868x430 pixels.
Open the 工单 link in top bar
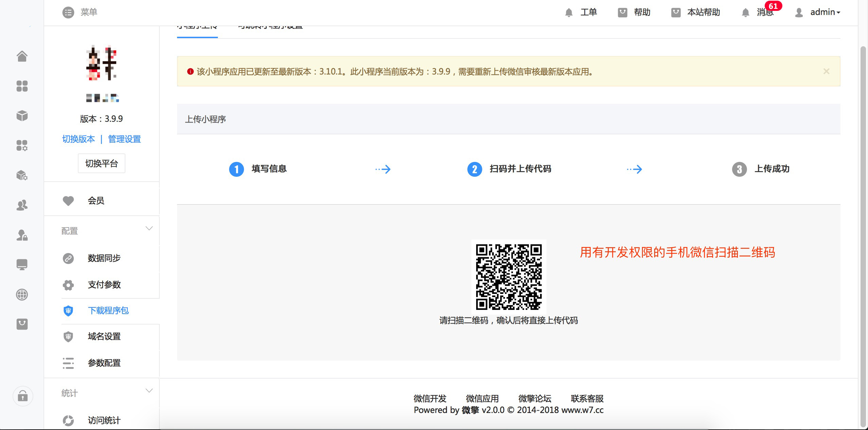(x=589, y=12)
